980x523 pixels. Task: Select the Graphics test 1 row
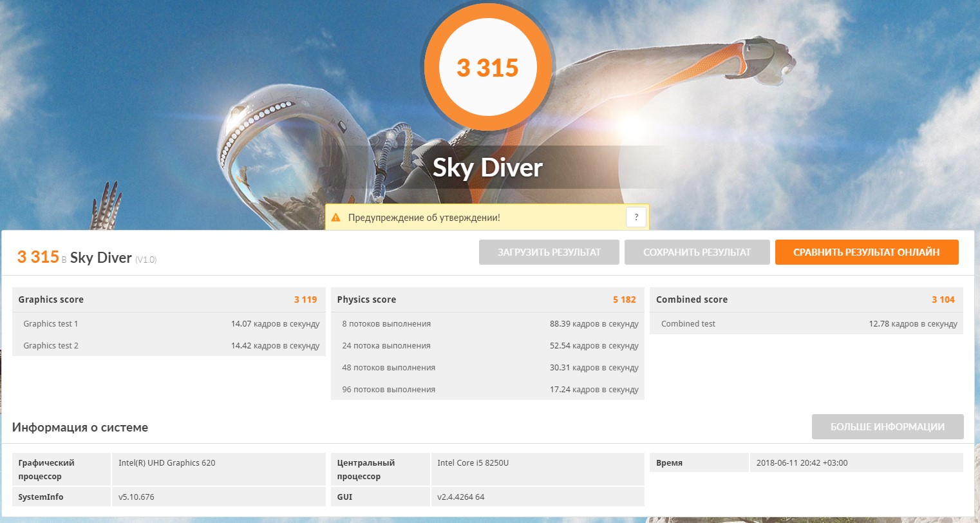tap(169, 323)
